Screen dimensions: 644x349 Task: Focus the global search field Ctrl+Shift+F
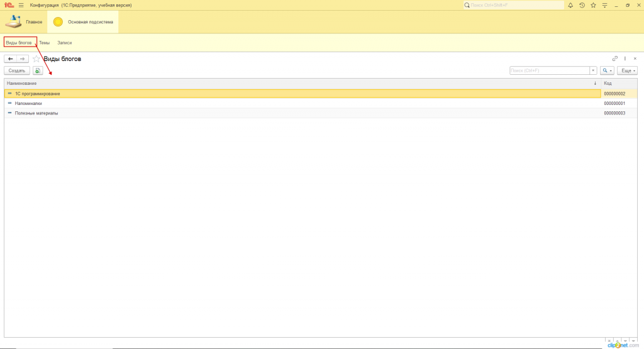coord(513,5)
